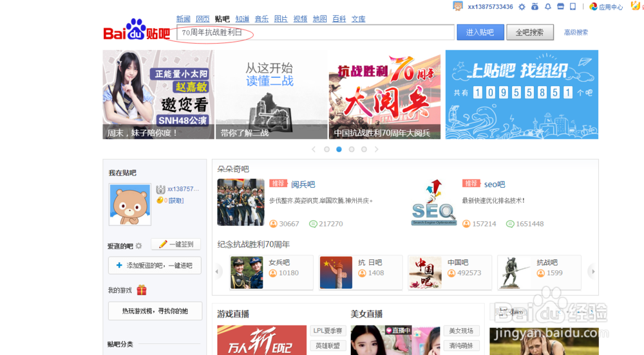The height and width of the screenshot is (355, 644).
Task: Go to 知道 navigation link
Action: [242, 19]
